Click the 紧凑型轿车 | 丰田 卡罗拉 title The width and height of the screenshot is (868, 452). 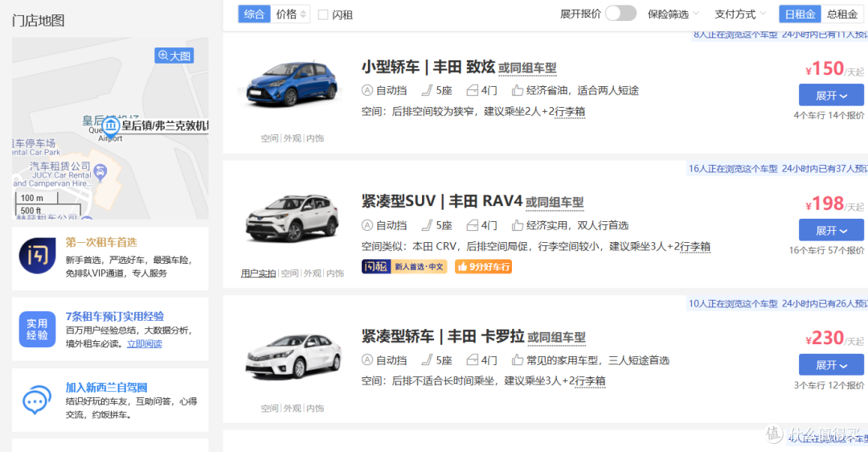443,336
